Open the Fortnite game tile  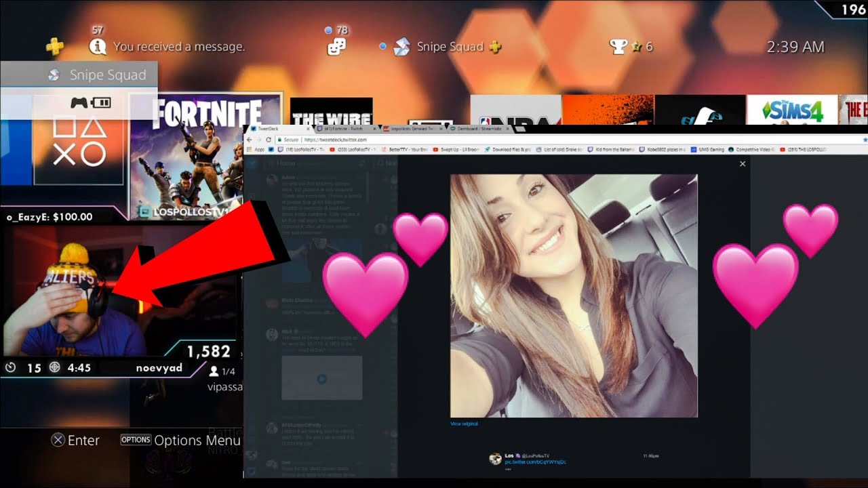(x=206, y=157)
